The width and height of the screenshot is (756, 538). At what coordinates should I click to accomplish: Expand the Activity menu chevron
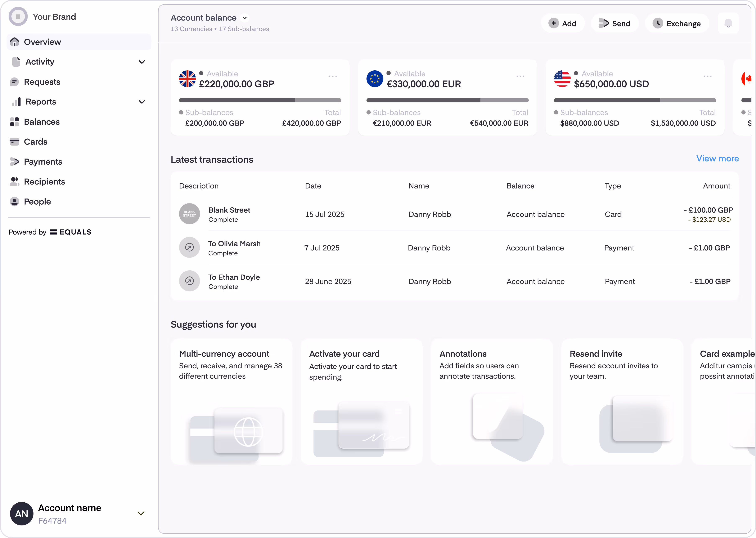click(x=142, y=62)
